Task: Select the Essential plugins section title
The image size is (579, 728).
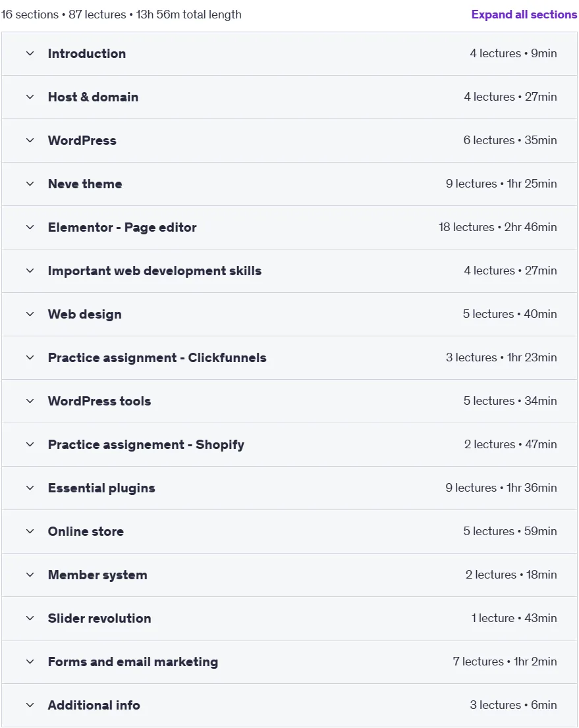Action: [101, 488]
